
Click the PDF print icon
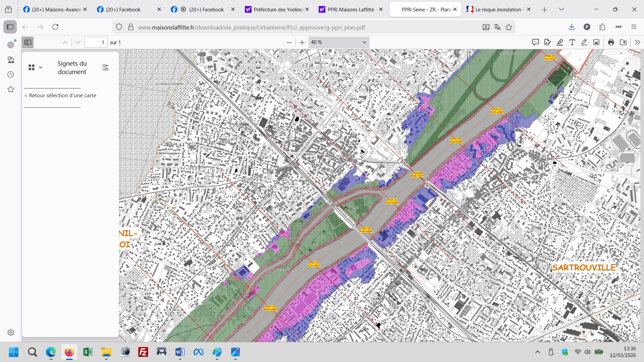pyautogui.click(x=611, y=42)
